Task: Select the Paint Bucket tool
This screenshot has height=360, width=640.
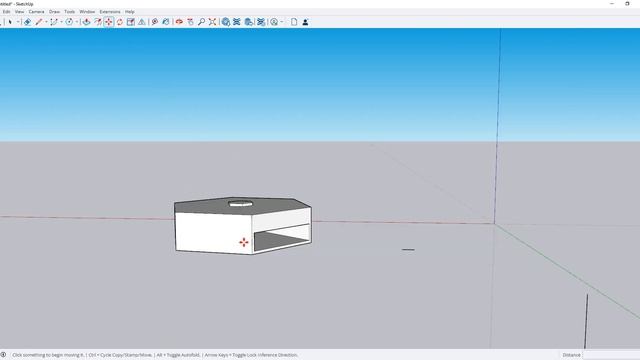Action: click(166, 22)
